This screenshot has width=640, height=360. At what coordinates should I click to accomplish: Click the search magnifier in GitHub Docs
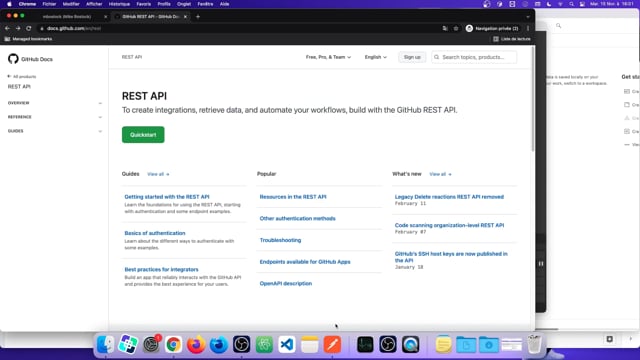[x=437, y=57]
